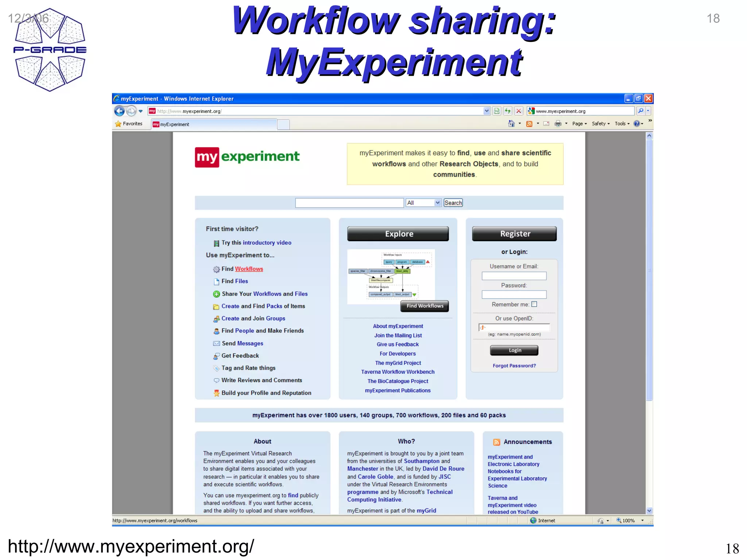Viewport: 747px width, 560px height.
Task: Click the dark Find Workflows button
Action: [x=425, y=306]
